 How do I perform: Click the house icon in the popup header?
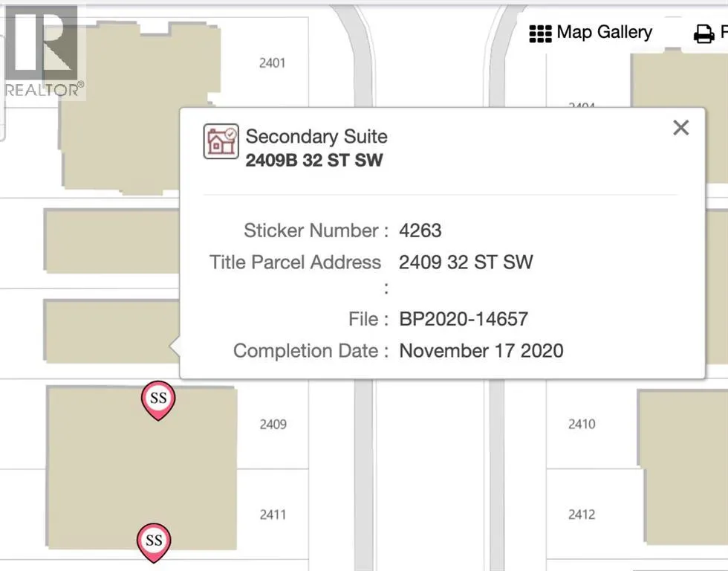click(221, 141)
